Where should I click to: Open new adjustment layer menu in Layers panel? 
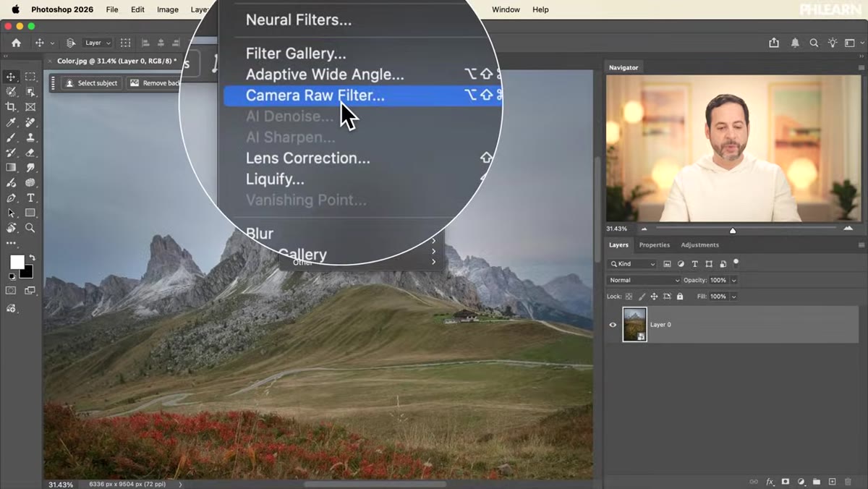801,482
